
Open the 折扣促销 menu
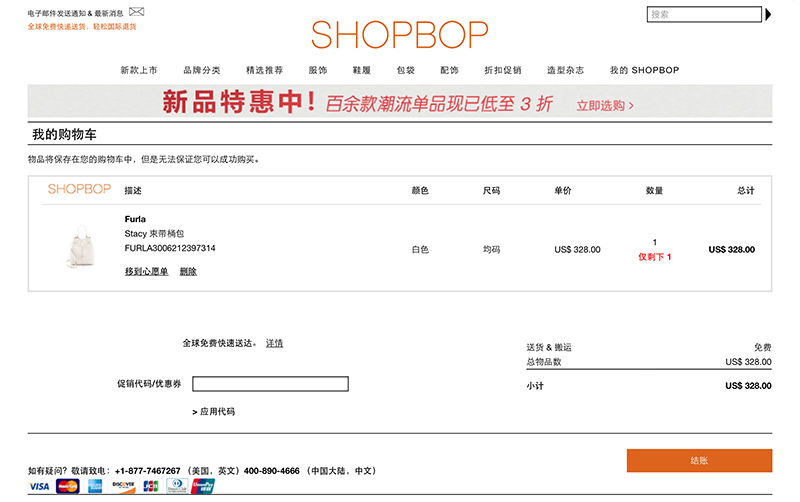[503, 70]
